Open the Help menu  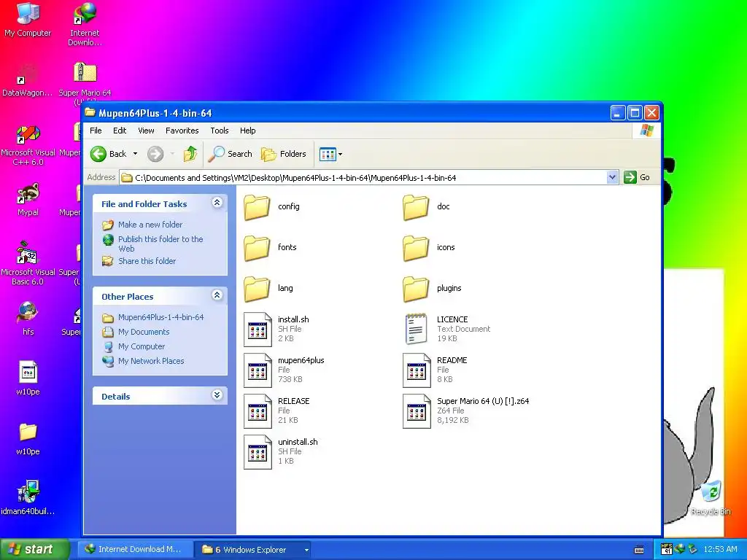pyautogui.click(x=248, y=131)
